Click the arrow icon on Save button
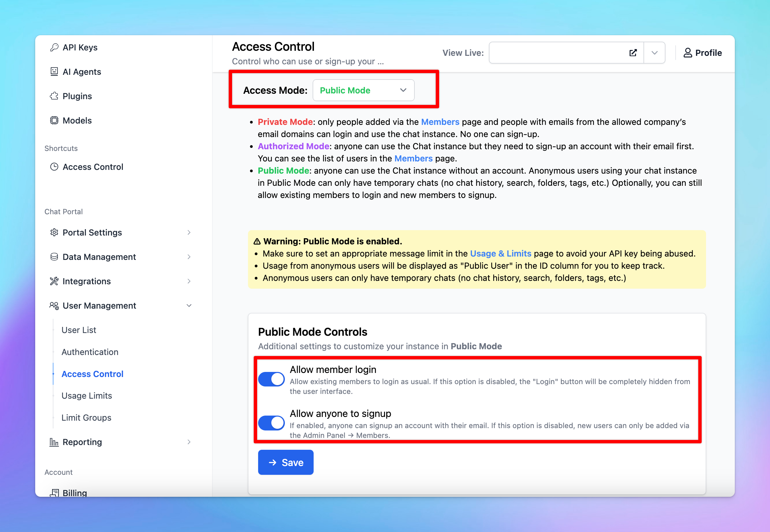The image size is (770, 532). 273,462
